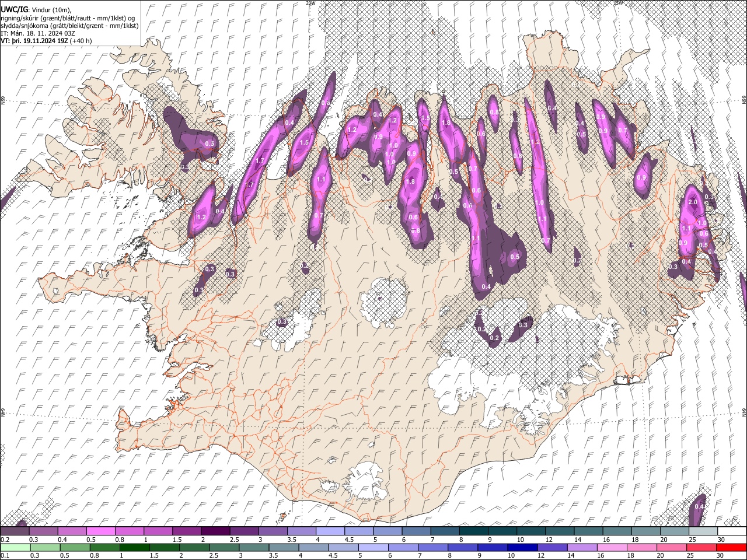Click the 12 label in the rain legend row

click(x=541, y=556)
